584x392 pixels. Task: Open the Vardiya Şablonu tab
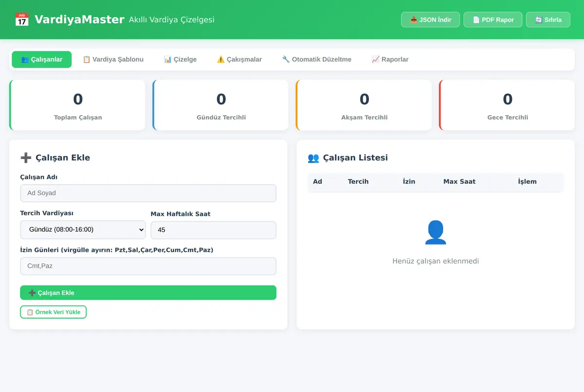tap(113, 59)
